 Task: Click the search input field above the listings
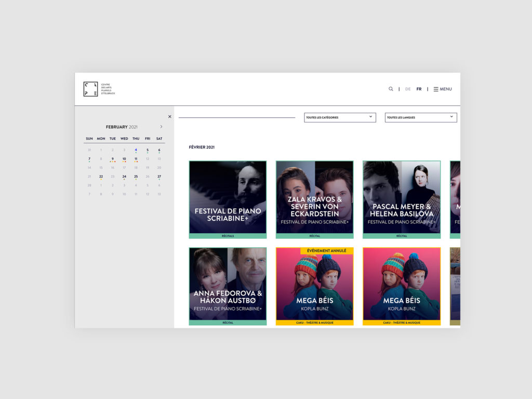[236, 117]
